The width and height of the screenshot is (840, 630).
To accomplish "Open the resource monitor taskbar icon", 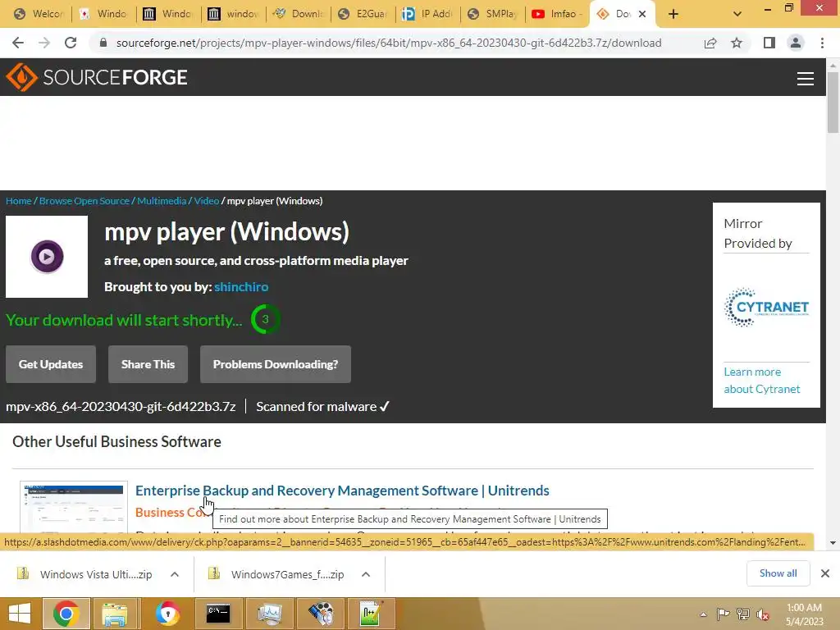I will tap(269, 614).
